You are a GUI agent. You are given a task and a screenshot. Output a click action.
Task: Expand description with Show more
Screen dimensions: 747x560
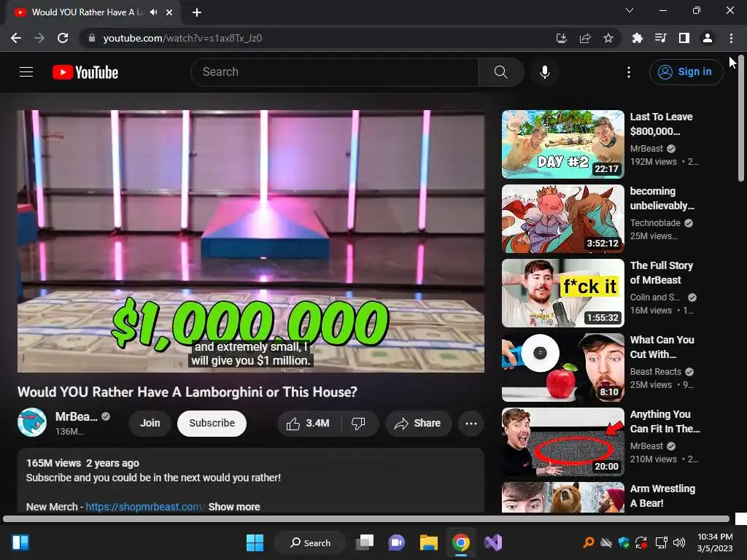tap(234, 507)
